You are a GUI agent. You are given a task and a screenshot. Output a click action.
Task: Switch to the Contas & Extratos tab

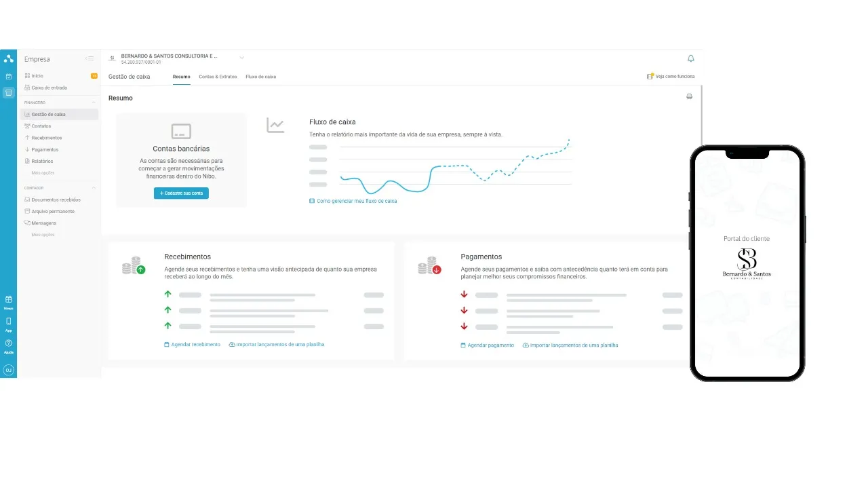click(x=218, y=77)
